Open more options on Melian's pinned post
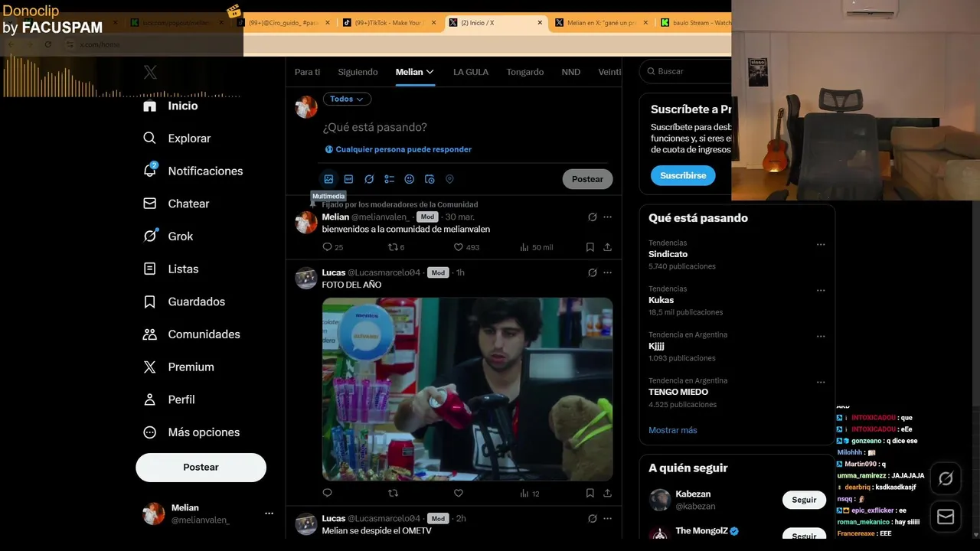Viewport: 980px width, 551px height. coord(607,217)
